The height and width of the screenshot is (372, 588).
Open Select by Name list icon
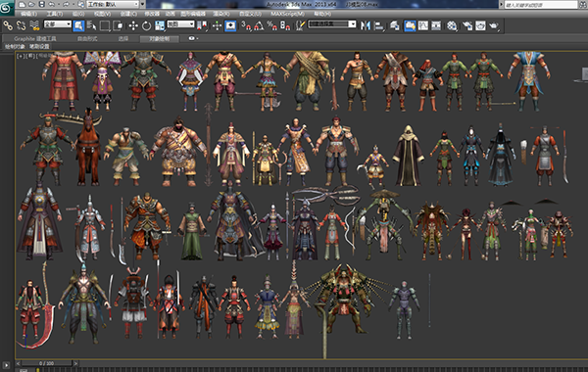(x=91, y=25)
